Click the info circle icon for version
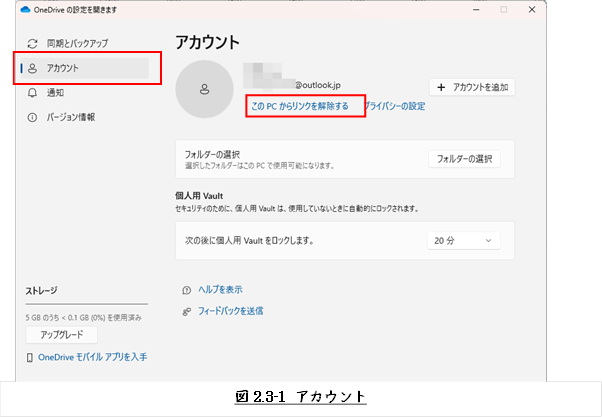This screenshot has height=417, width=602. point(32,117)
